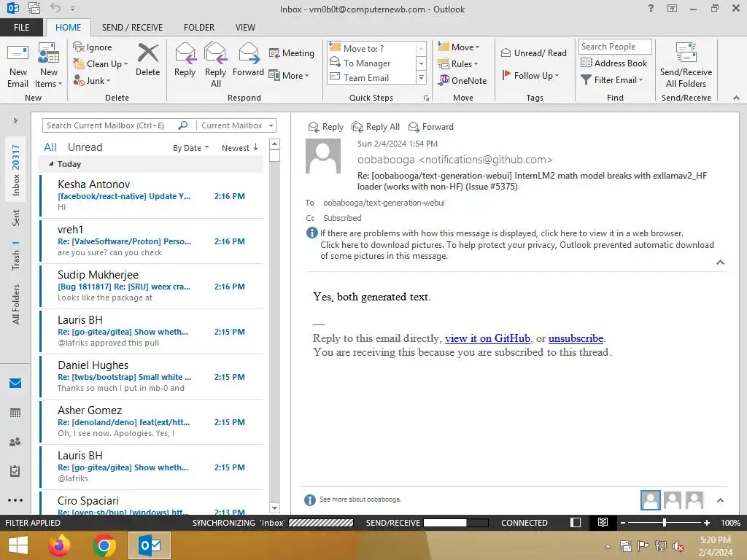This screenshot has height=560, width=747.
Task: Open the Address Book
Action: point(614,63)
